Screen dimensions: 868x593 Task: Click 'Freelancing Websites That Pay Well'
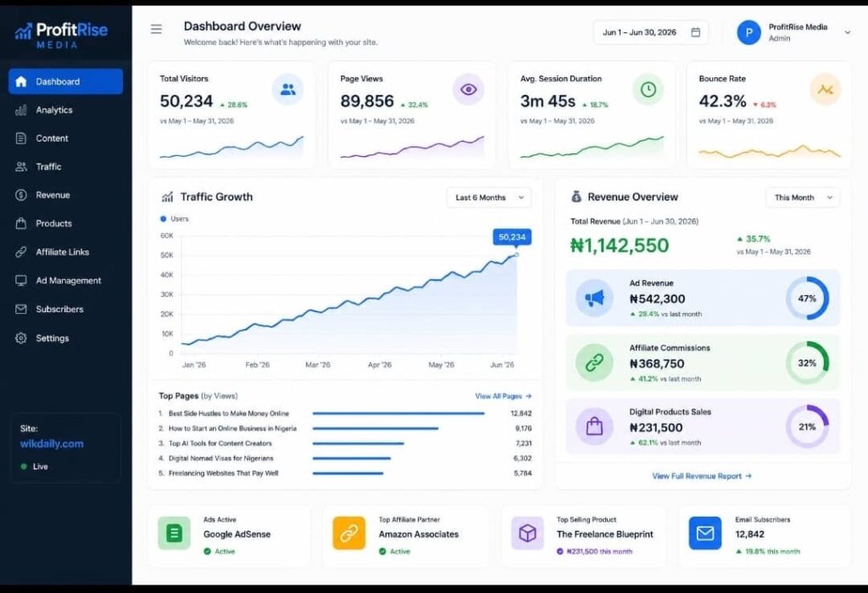coord(223,473)
